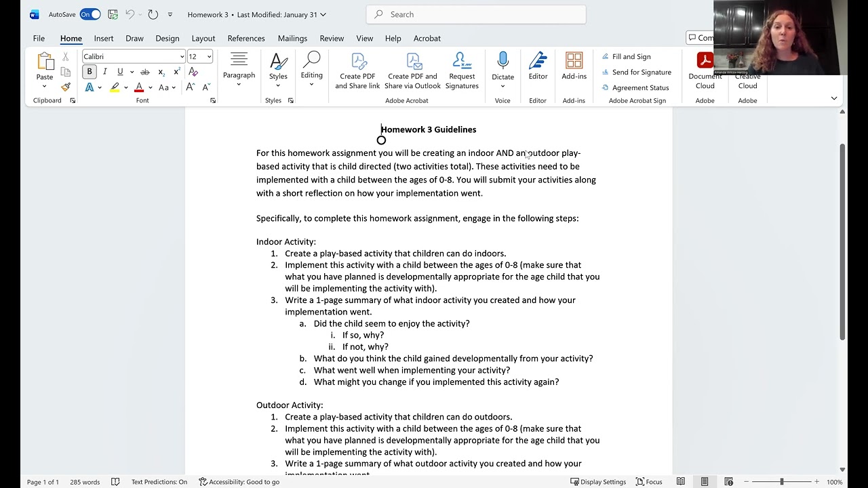Switch to the Layout tab
The height and width of the screenshot is (488, 868).
coord(203,39)
